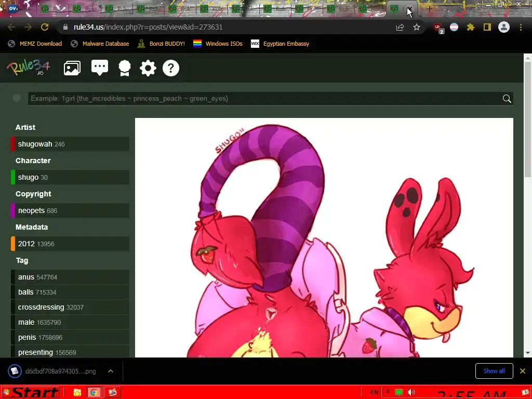Click the male tag link
This screenshot has height=399, width=532.
[26, 322]
